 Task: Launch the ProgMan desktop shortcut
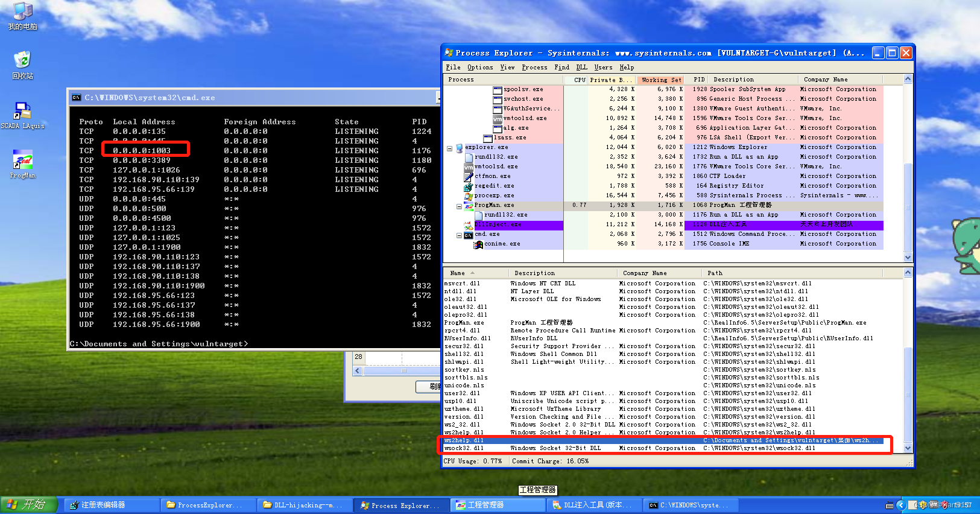click(22, 165)
